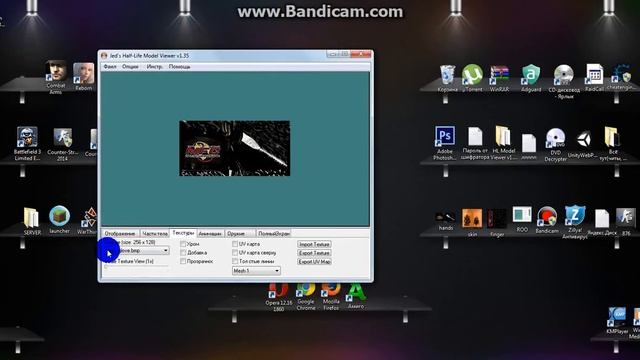
Task: Open the HL Model Viewer folder
Action: (504, 142)
